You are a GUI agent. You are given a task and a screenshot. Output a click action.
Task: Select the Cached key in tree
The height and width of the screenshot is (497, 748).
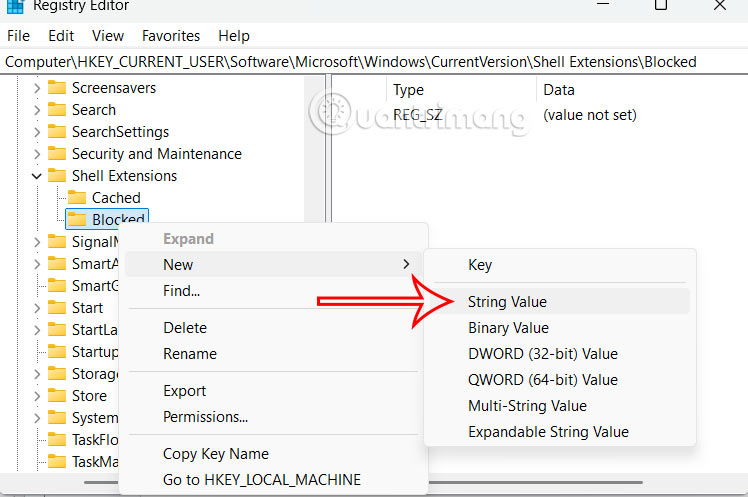point(116,197)
